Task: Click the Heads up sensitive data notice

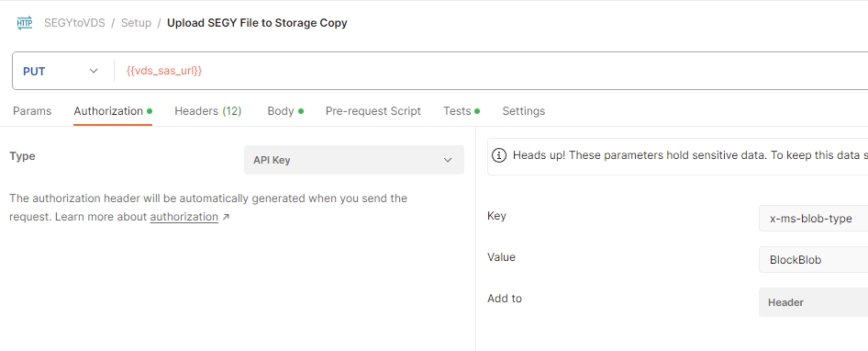Action: (677, 156)
